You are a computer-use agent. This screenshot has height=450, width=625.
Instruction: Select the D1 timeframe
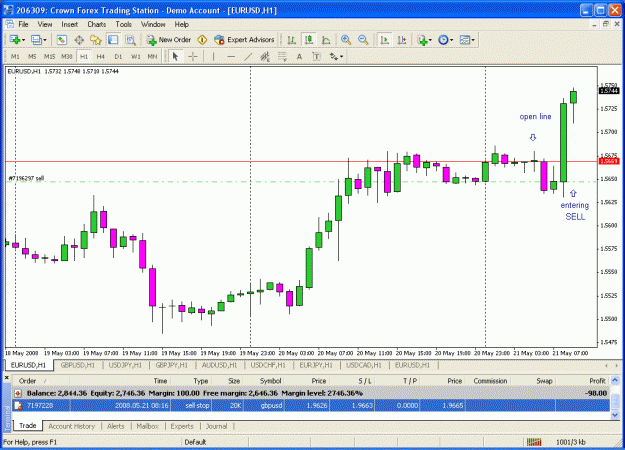(118, 57)
